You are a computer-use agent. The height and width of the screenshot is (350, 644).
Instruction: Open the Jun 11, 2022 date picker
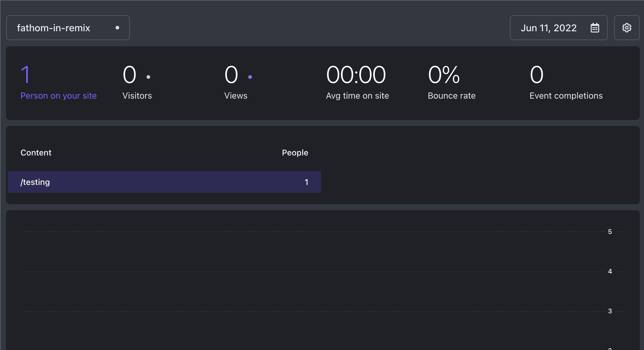click(x=559, y=28)
